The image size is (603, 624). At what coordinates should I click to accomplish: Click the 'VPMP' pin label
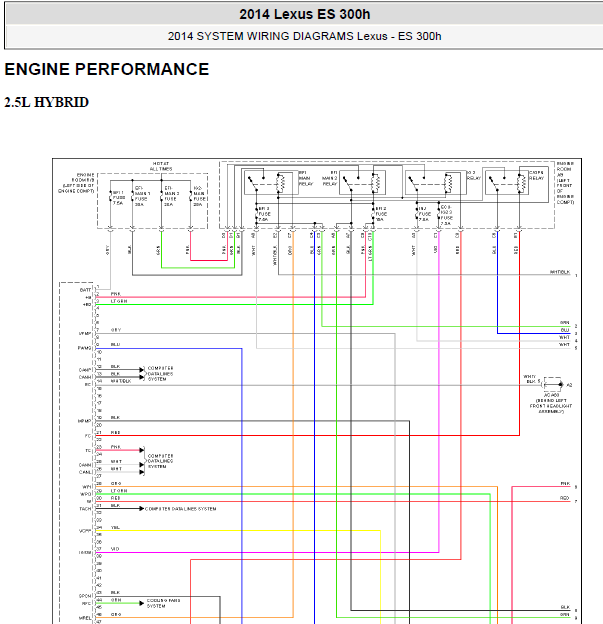tap(85, 334)
